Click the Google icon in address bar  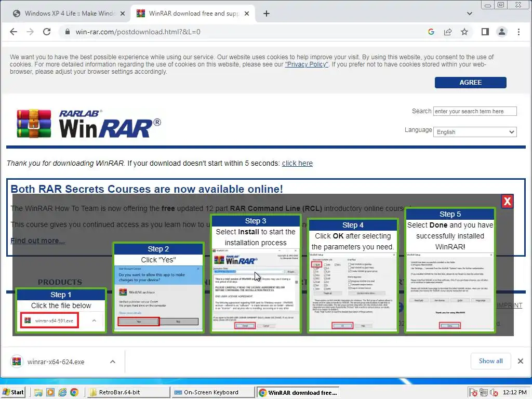point(431,32)
